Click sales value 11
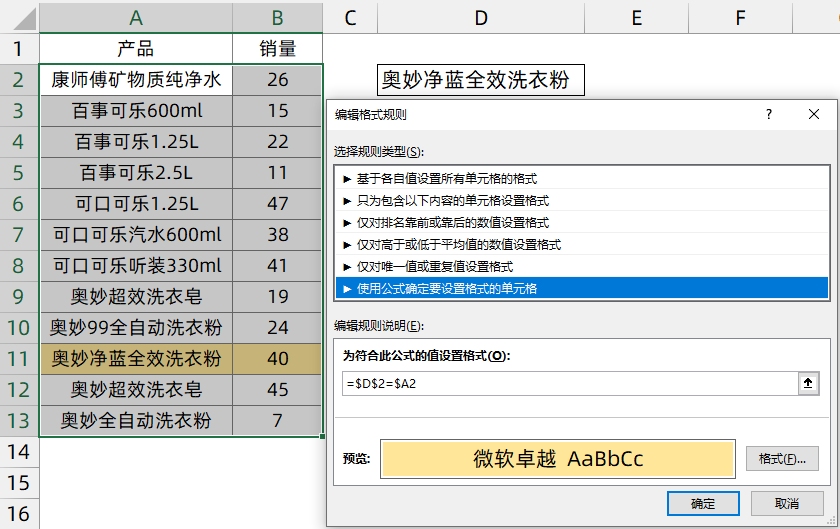Screen dimensions: 840x529 pyautogui.click(x=278, y=173)
